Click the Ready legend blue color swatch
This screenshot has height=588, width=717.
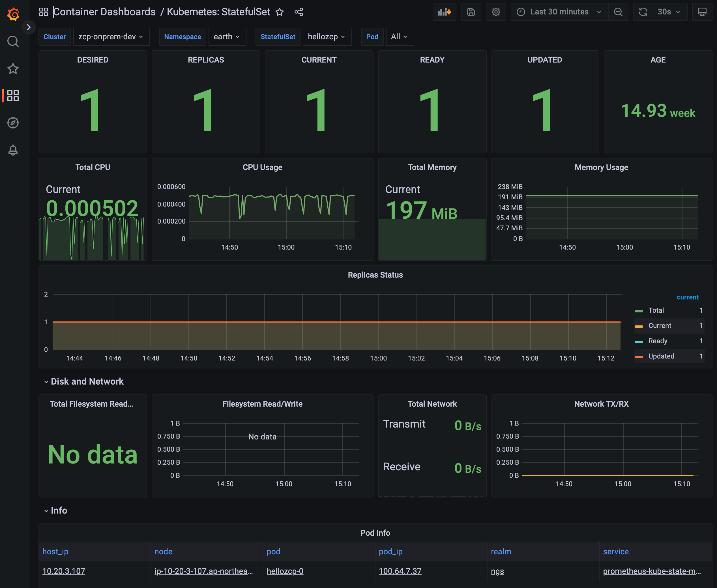point(639,342)
